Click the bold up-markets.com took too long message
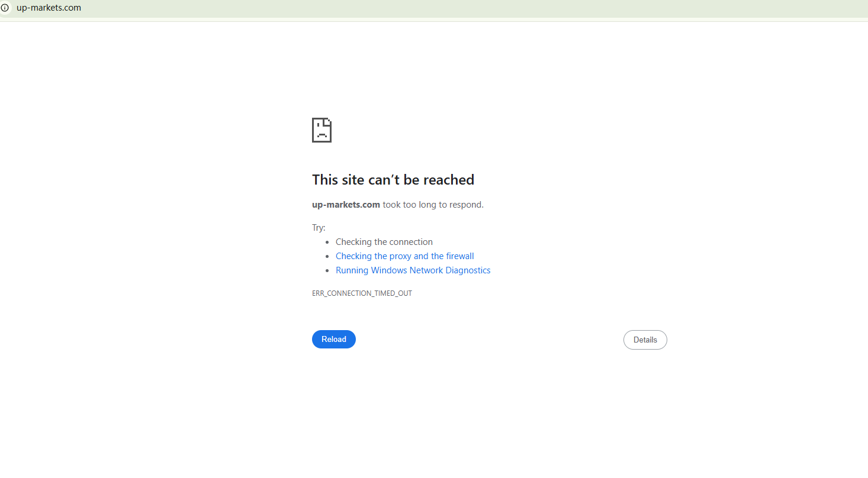 [398, 205]
